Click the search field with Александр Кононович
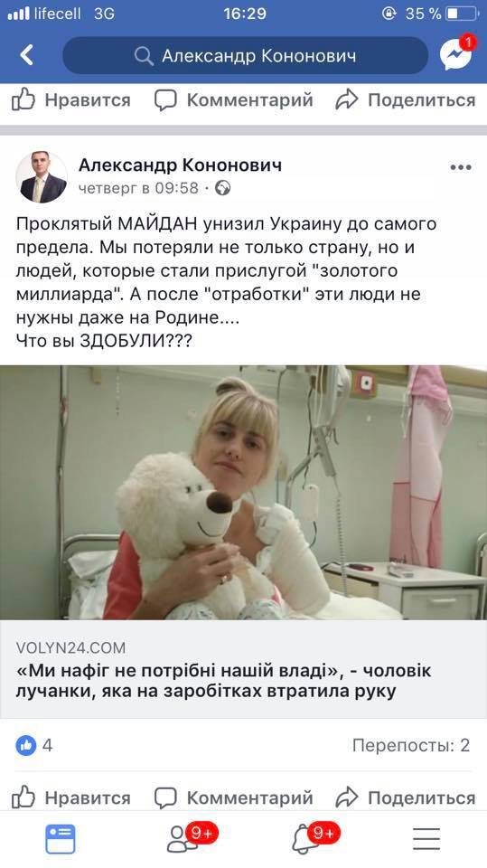 245,55
